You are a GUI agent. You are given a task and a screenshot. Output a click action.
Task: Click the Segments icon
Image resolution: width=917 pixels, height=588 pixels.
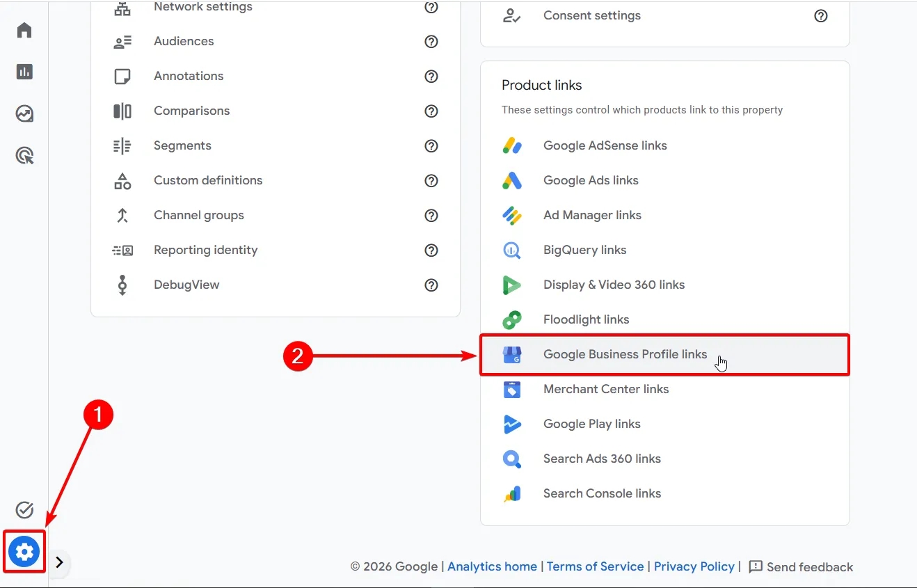(x=122, y=146)
